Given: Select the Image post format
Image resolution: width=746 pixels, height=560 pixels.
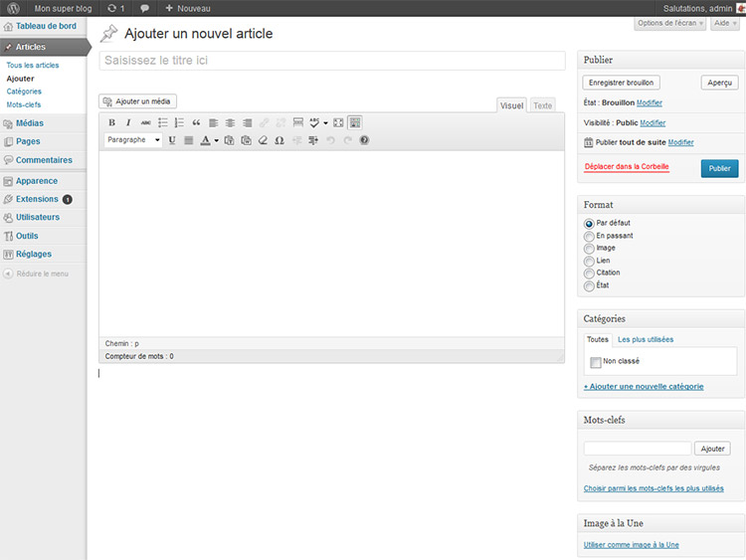Looking at the screenshot, I should [x=589, y=249].
